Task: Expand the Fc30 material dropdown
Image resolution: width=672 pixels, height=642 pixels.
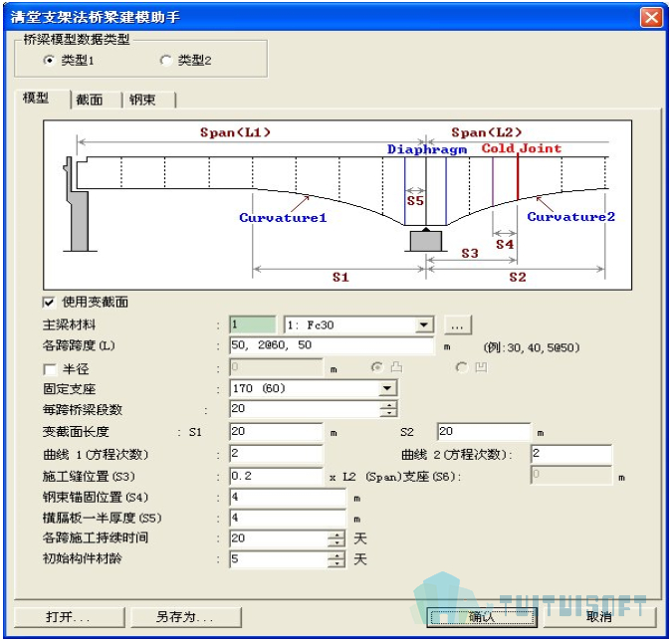Action: click(423, 324)
